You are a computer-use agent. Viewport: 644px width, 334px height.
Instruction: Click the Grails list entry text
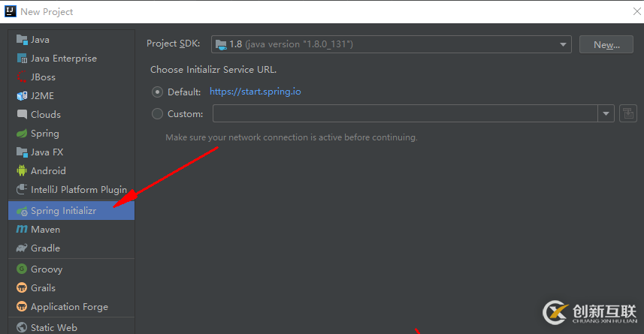(43, 287)
